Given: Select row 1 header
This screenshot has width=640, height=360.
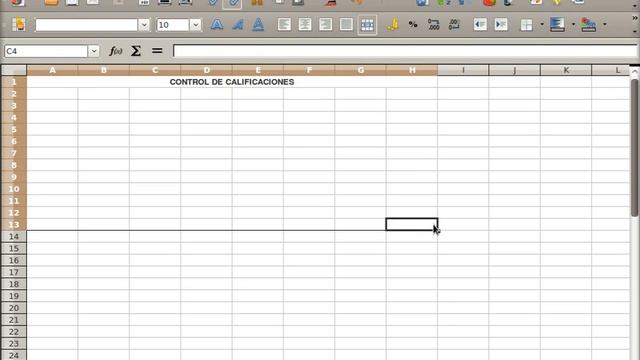Looking at the screenshot, I should click(14, 82).
